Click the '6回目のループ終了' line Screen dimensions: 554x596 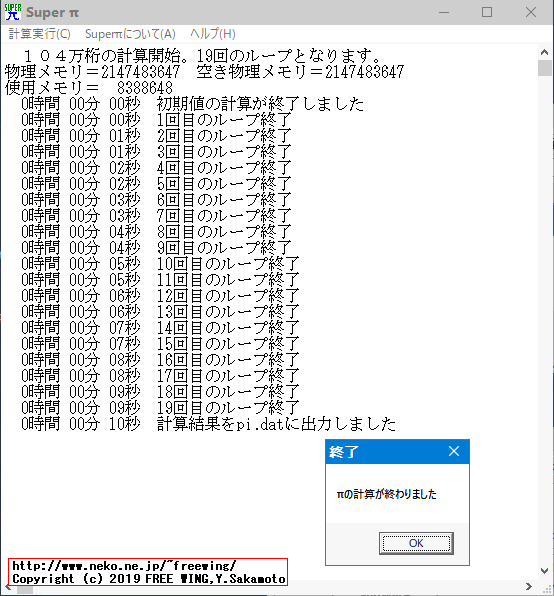tap(156, 200)
